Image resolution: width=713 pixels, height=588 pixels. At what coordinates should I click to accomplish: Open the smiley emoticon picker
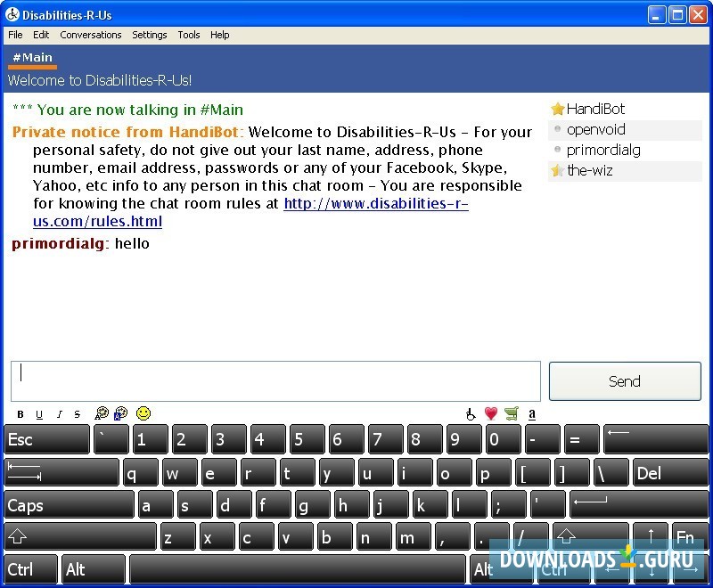pyautogui.click(x=143, y=413)
